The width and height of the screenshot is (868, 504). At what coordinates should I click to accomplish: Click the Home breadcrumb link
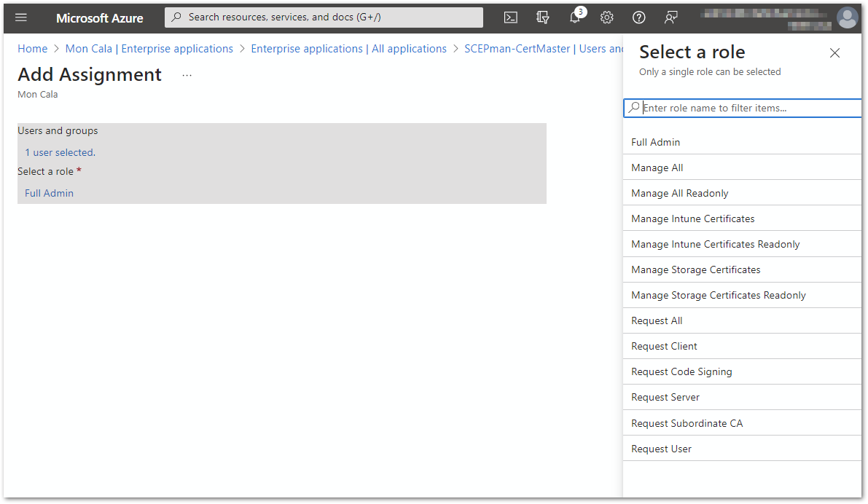[32, 49]
